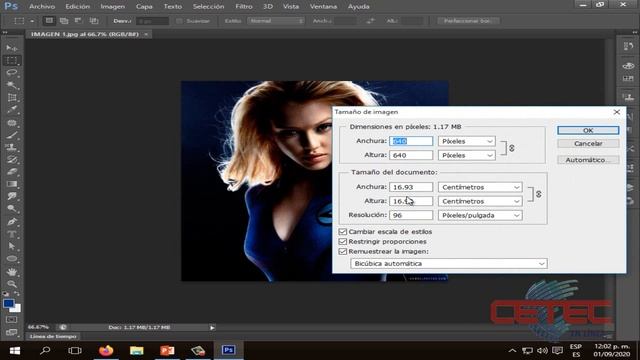Open the Texto menu

coord(173,7)
